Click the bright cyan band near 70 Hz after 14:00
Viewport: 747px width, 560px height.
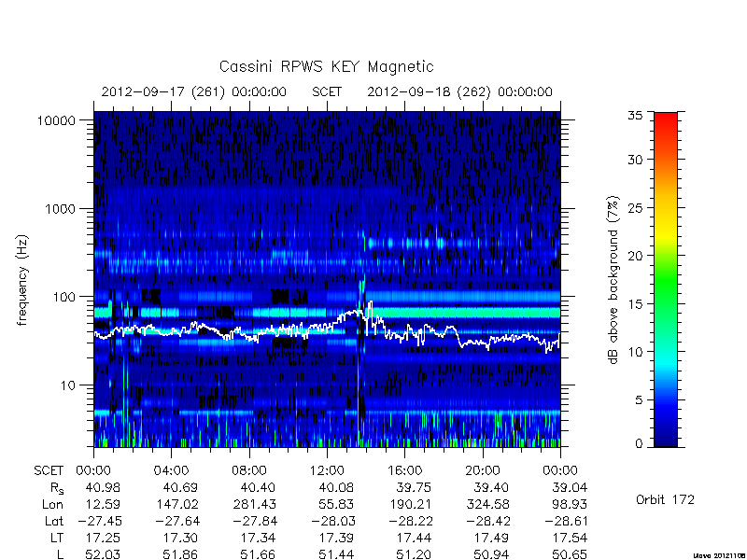[x=464, y=313]
